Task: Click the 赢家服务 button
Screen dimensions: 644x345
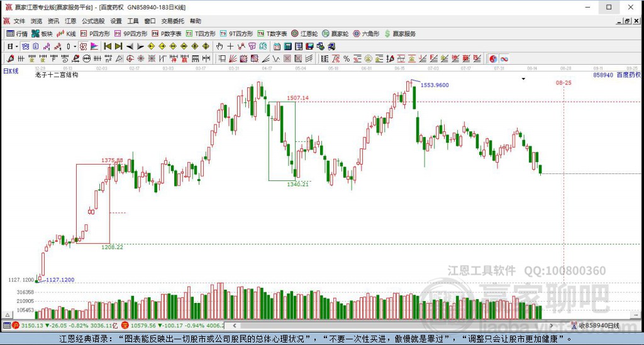Action: coord(400,33)
